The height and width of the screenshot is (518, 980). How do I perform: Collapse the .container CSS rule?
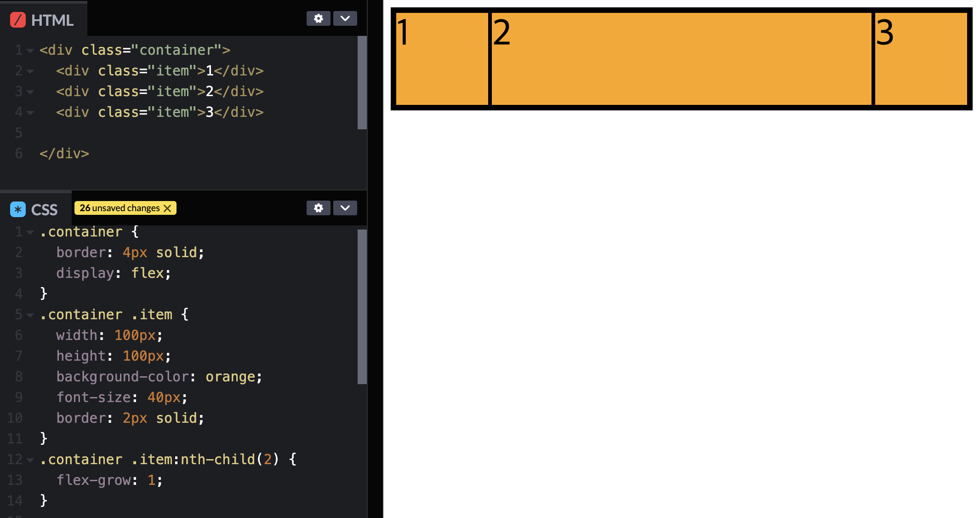pyautogui.click(x=30, y=233)
